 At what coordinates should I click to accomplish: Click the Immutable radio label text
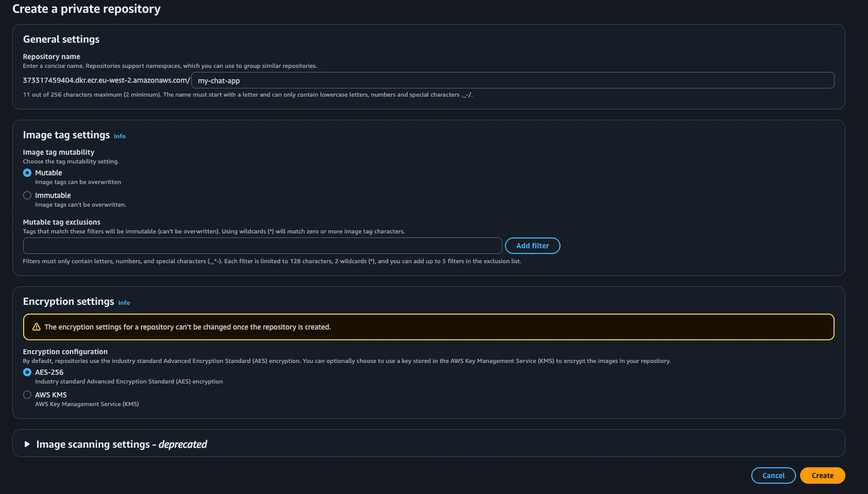pos(53,195)
